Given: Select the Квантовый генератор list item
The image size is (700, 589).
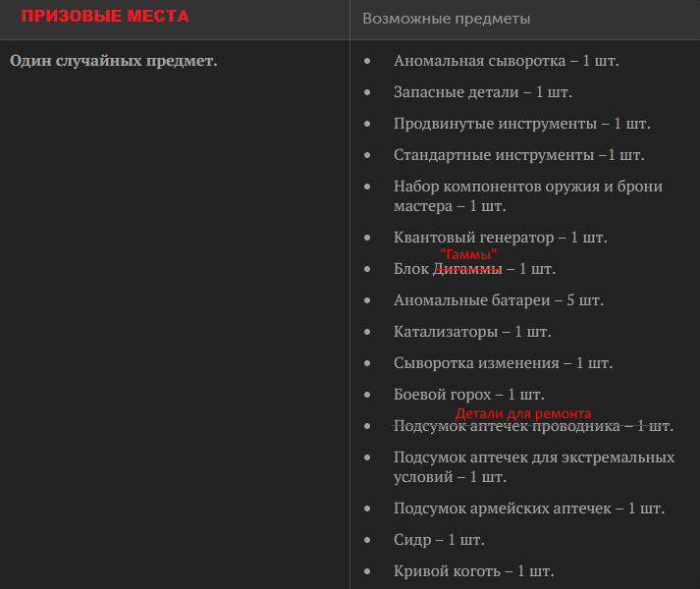Looking at the screenshot, I should coord(500,238).
